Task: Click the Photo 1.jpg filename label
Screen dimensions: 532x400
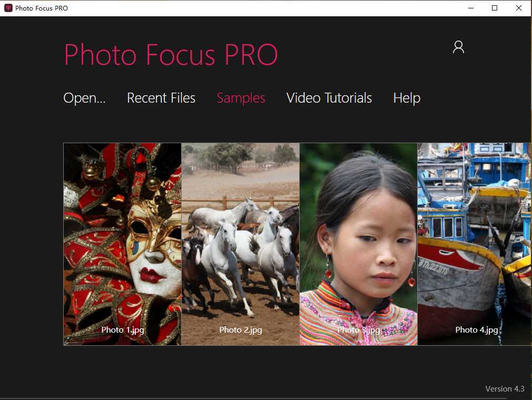Action: 123,330
